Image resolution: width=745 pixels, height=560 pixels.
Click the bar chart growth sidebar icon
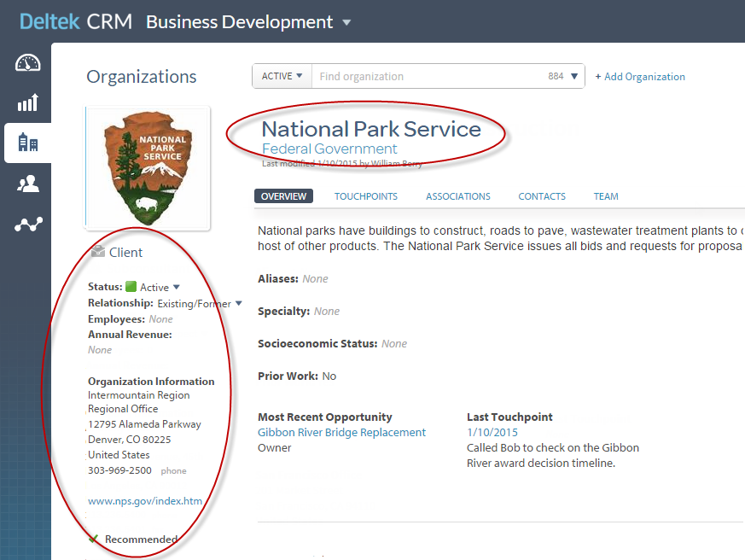click(x=27, y=103)
